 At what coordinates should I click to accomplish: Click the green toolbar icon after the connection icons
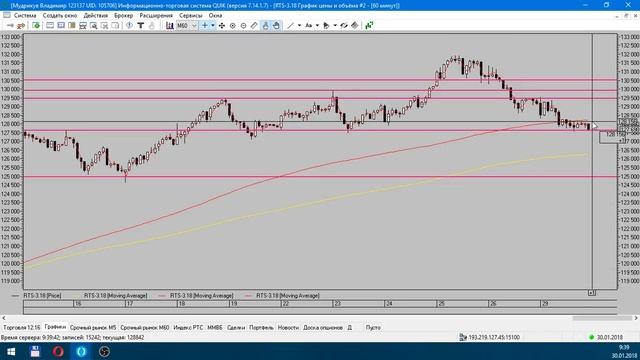[x=36, y=26]
